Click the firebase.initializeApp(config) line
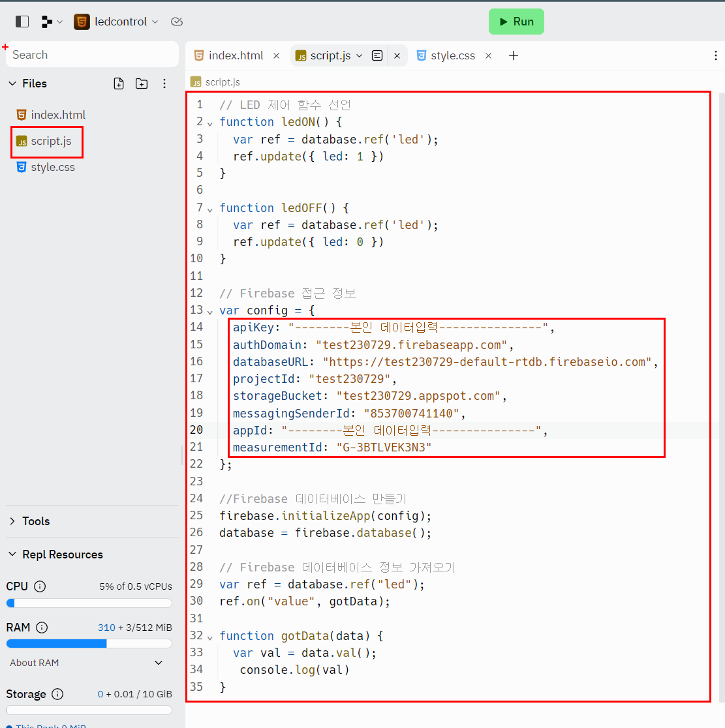This screenshot has width=725, height=728. pos(325,516)
